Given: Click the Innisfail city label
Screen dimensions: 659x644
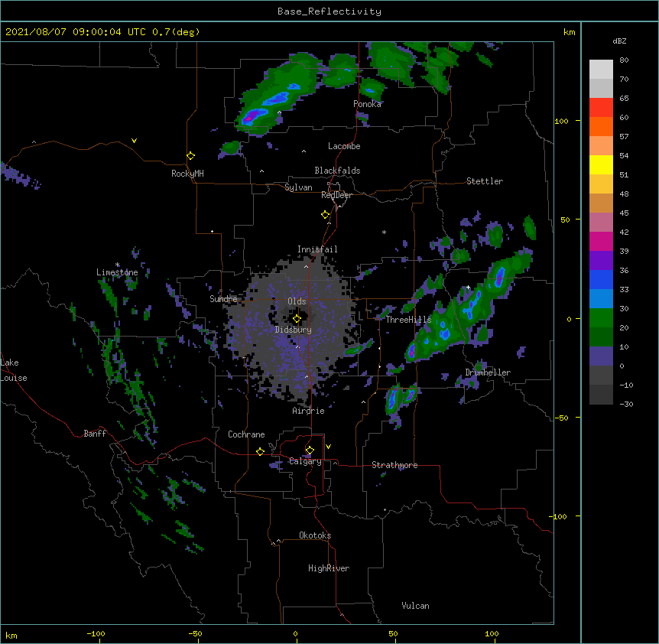Looking at the screenshot, I should pos(317,249).
